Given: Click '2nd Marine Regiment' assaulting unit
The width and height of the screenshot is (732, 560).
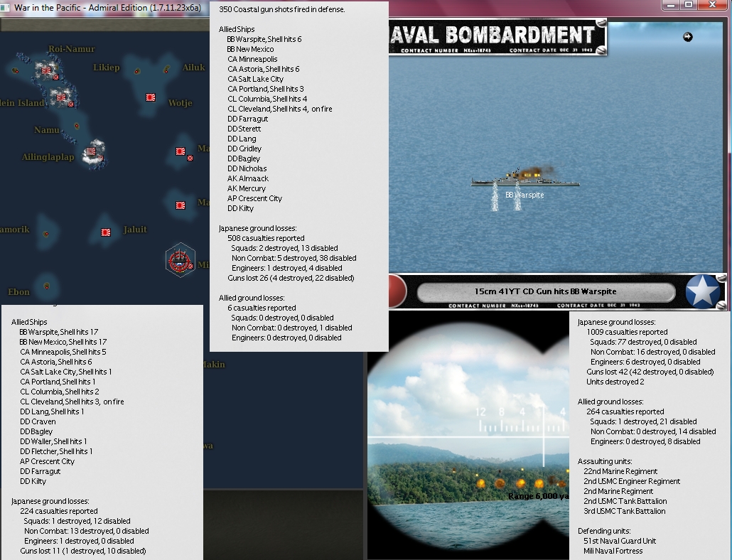Looking at the screenshot, I should tap(618, 491).
